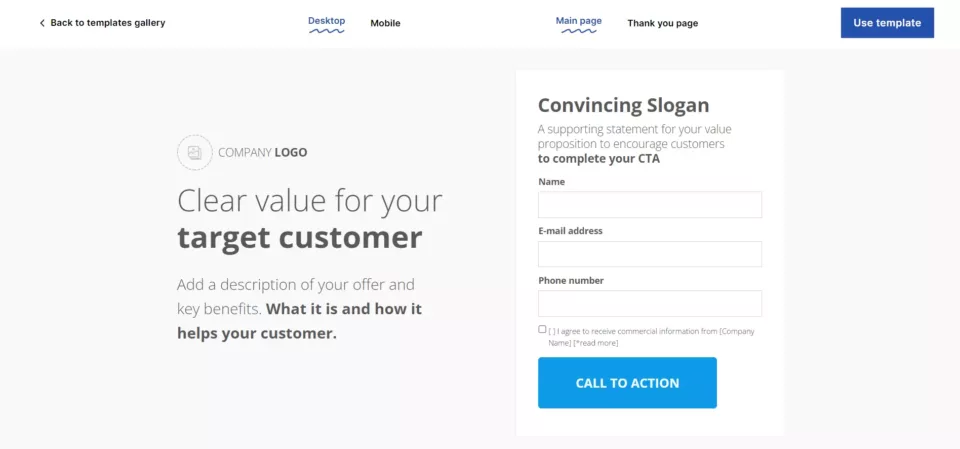Click the COMPANY LOGO text

(x=262, y=153)
